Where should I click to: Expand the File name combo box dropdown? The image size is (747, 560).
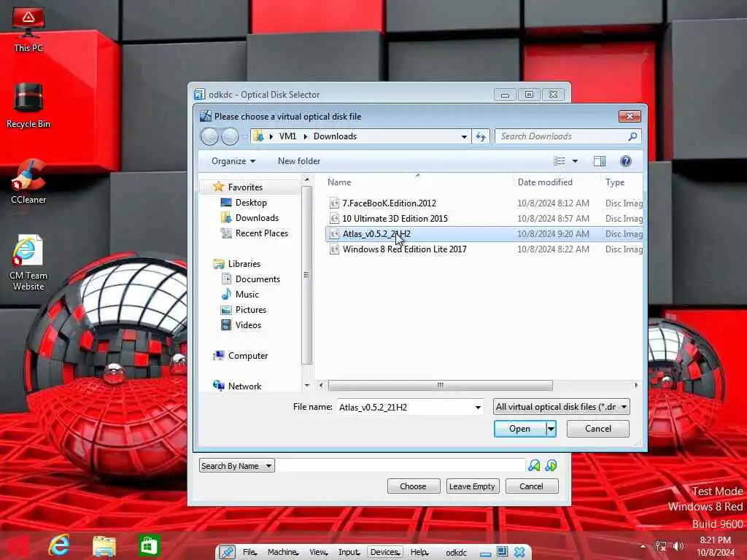point(478,408)
